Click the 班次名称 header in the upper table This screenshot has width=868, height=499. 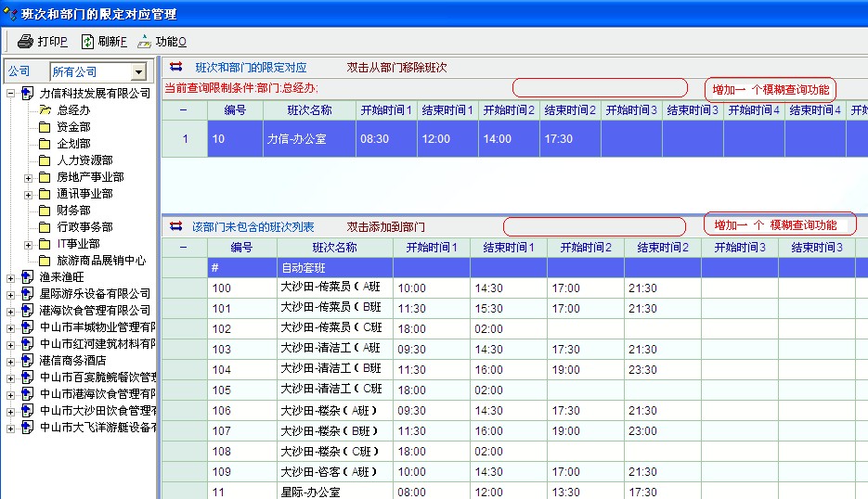coord(308,110)
